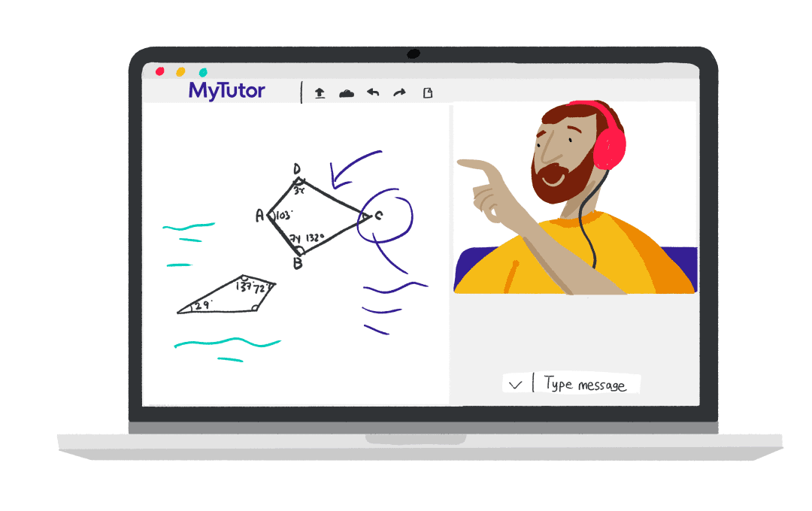This screenshot has width=812, height=511.
Task: Click the red window dot
Action: click(159, 72)
